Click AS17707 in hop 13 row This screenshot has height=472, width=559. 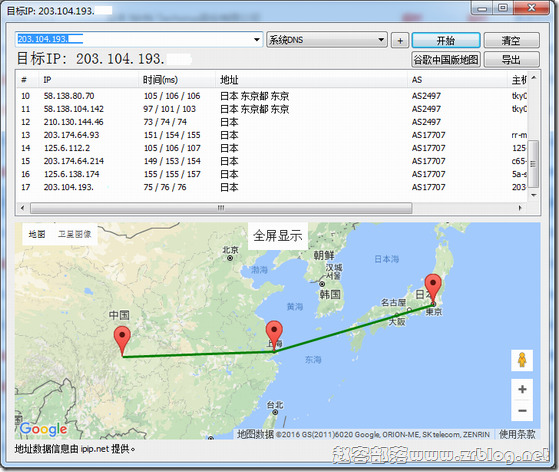coord(429,135)
